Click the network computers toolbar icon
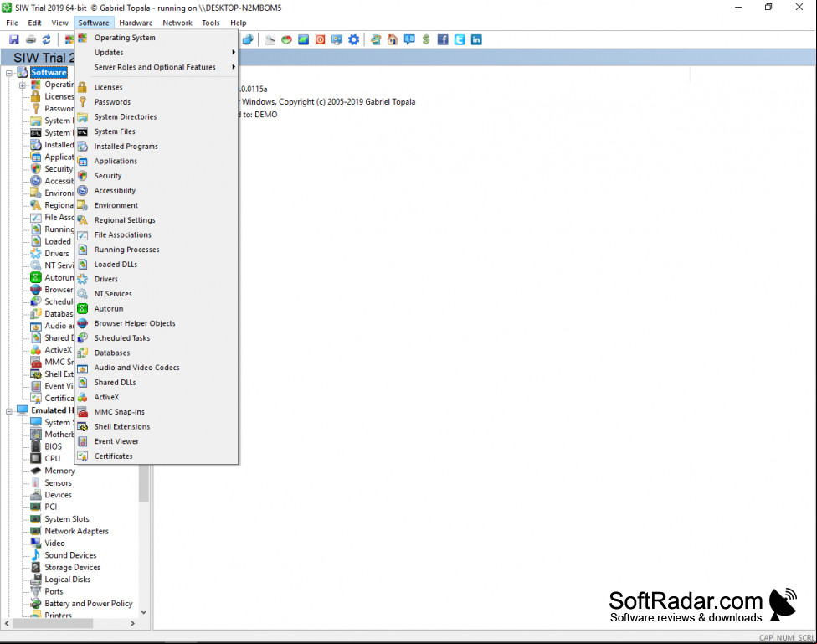This screenshot has width=817, height=644. coord(248,39)
